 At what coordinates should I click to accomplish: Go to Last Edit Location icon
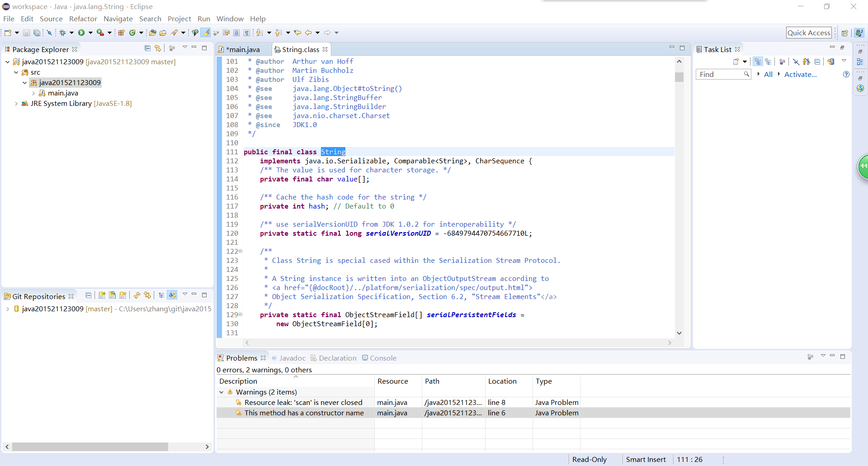point(297,33)
